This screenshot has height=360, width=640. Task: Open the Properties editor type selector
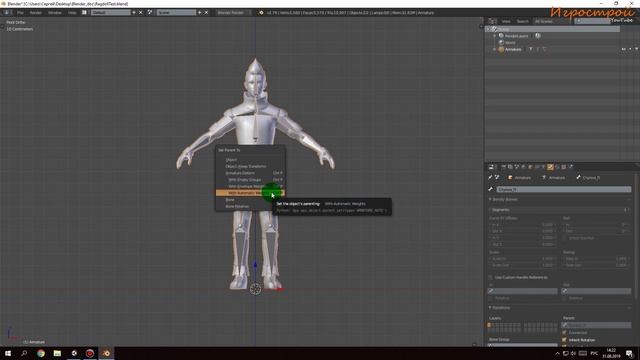click(x=492, y=167)
